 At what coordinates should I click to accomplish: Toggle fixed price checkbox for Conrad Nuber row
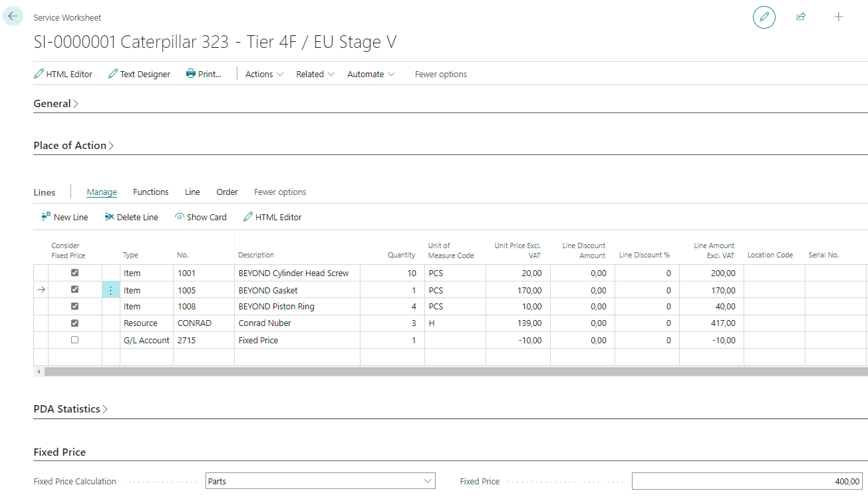[74, 323]
